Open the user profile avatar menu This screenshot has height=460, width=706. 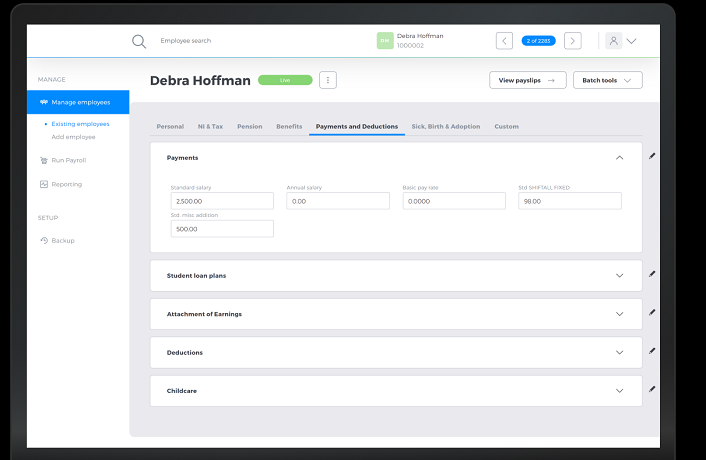(x=614, y=41)
